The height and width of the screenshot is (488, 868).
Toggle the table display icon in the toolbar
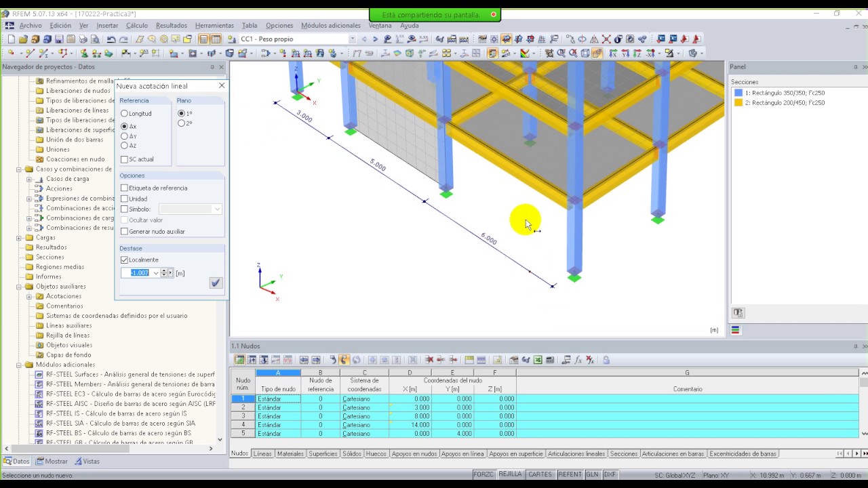point(216,39)
